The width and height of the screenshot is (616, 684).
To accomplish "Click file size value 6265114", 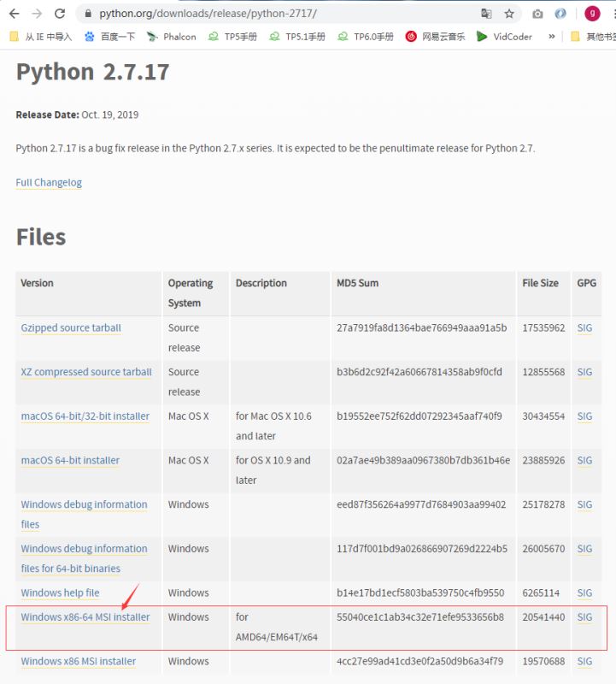I will [x=541, y=593].
